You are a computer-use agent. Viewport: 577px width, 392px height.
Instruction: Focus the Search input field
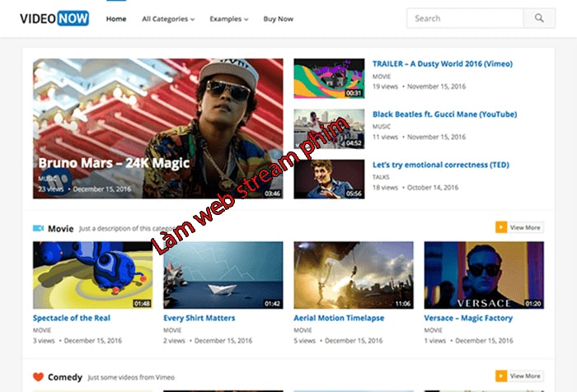click(x=465, y=18)
